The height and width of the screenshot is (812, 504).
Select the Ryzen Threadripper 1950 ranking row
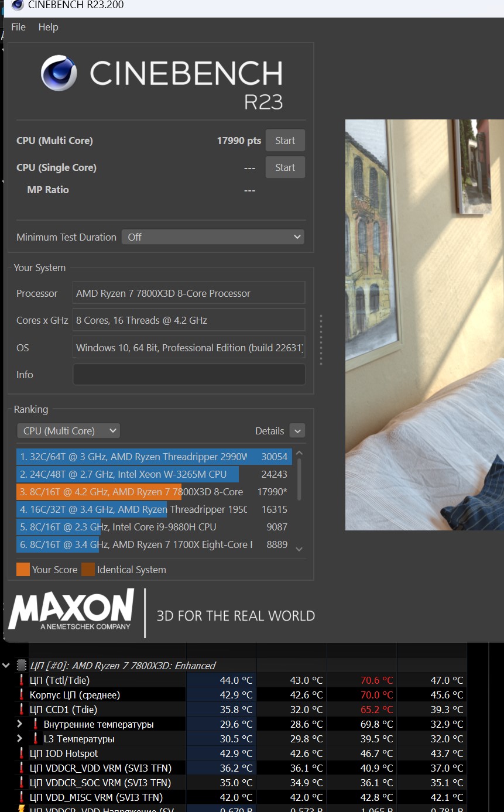[153, 509]
